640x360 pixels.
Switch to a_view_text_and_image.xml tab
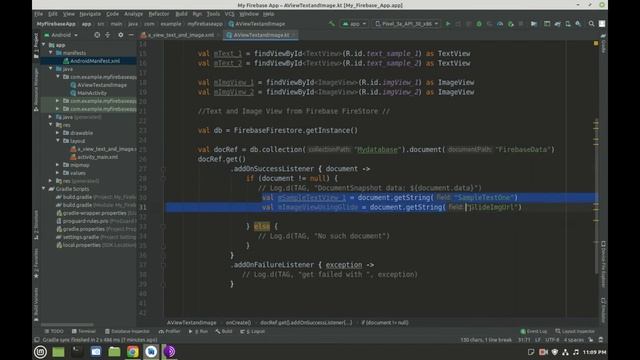pyautogui.click(x=177, y=35)
